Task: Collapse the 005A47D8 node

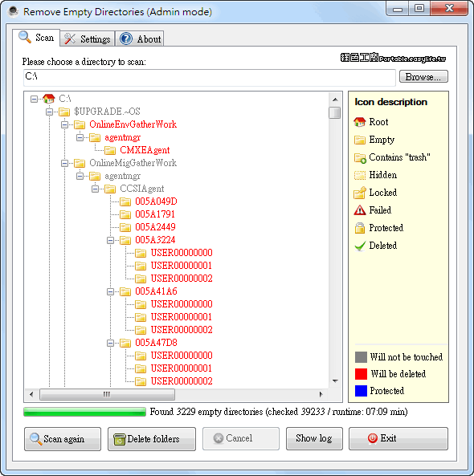Action: pos(110,343)
